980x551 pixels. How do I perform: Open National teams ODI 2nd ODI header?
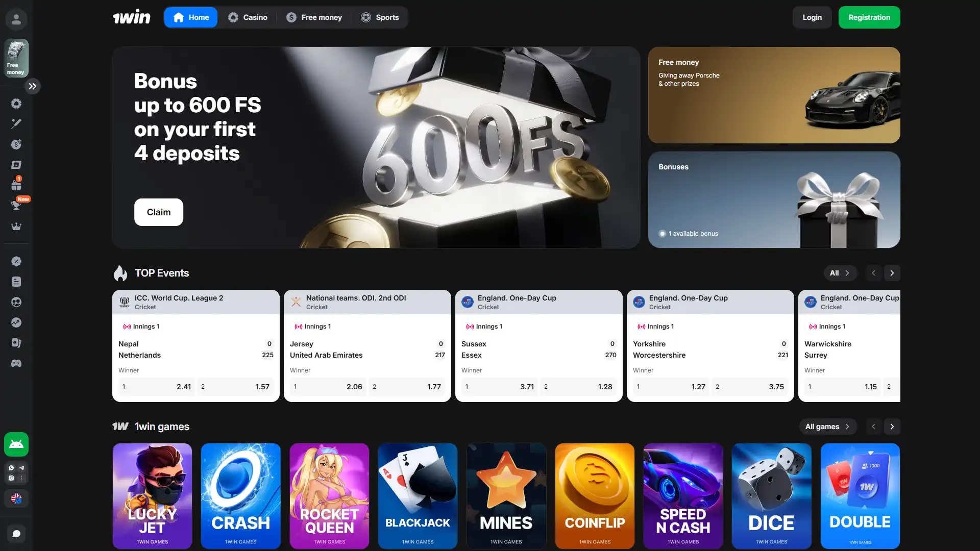click(x=367, y=302)
